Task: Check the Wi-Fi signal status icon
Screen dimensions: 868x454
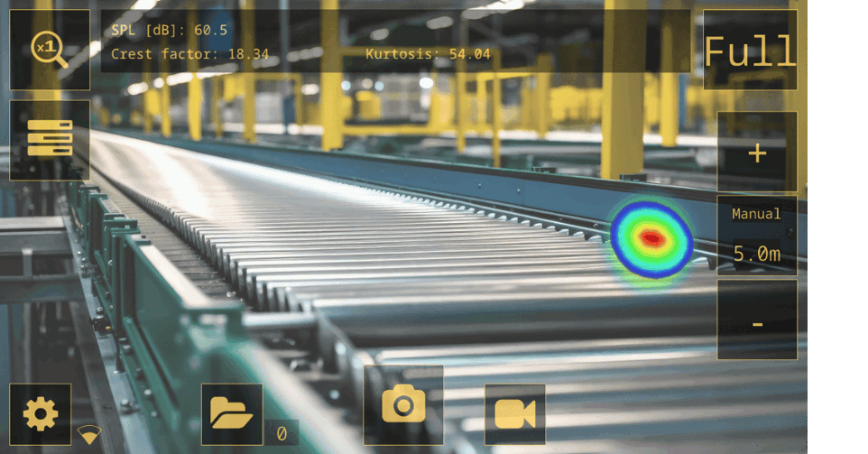Action: [x=88, y=435]
